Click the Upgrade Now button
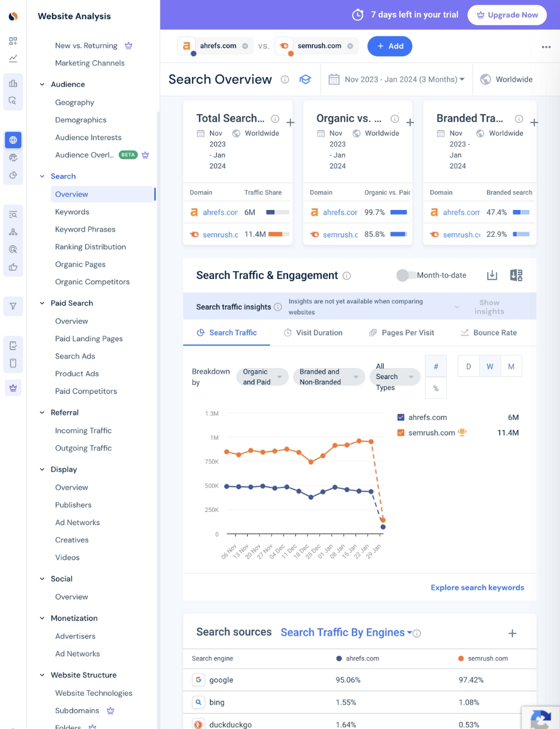 507,15
